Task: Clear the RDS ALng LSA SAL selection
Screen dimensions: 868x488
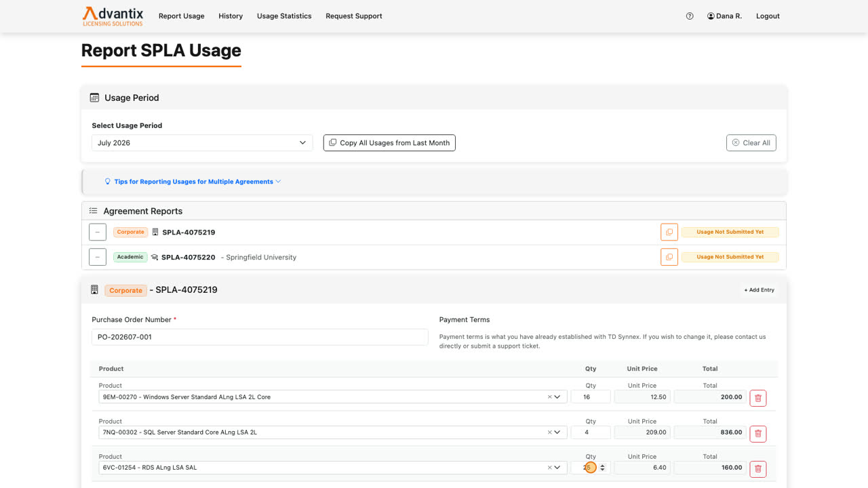Action: (x=549, y=468)
